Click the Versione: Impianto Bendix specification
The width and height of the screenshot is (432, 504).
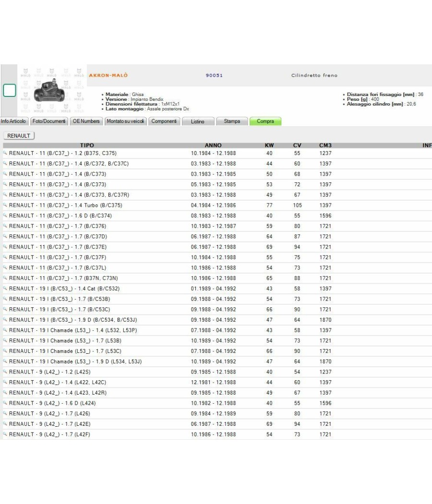pyautogui.click(x=134, y=99)
